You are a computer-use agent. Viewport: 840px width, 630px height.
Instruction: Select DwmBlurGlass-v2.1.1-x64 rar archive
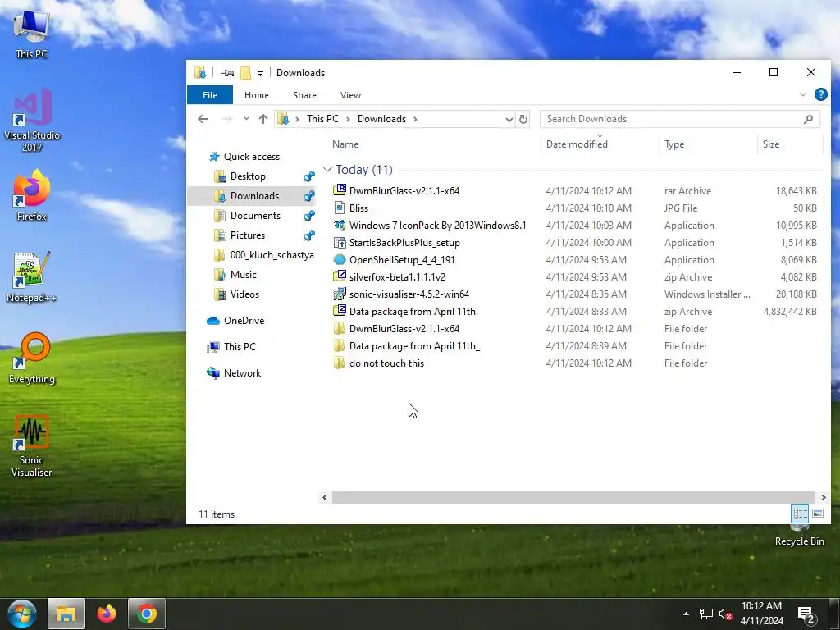tap(404, 190)
